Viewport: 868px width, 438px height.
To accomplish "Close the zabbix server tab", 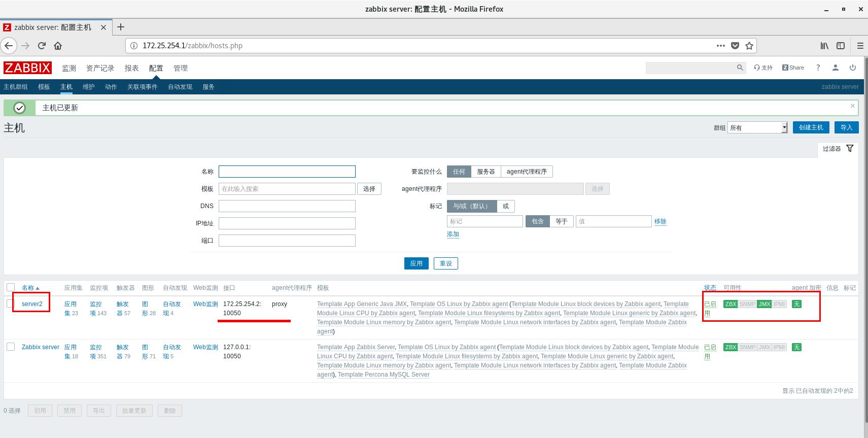I will pyautogui.click(x=103, y=27).
